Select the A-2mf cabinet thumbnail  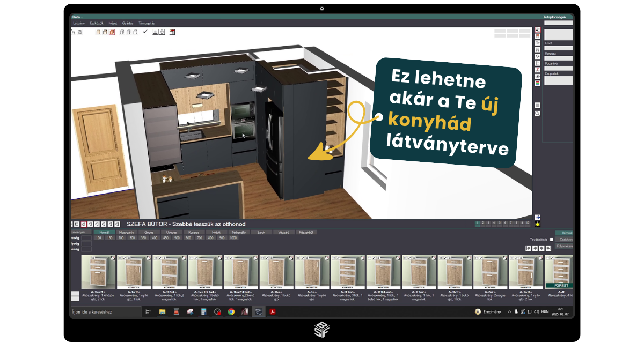tap(491, 272)
